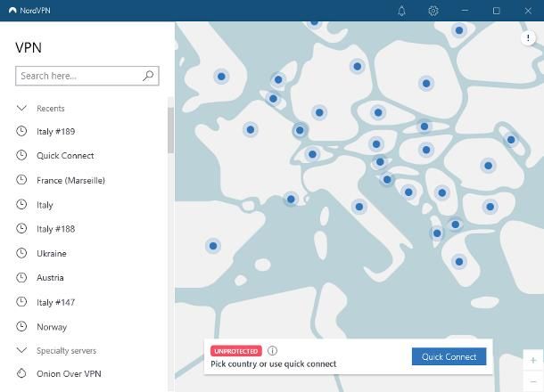Click the clock icon beside Quick Connect

[21, 155]
